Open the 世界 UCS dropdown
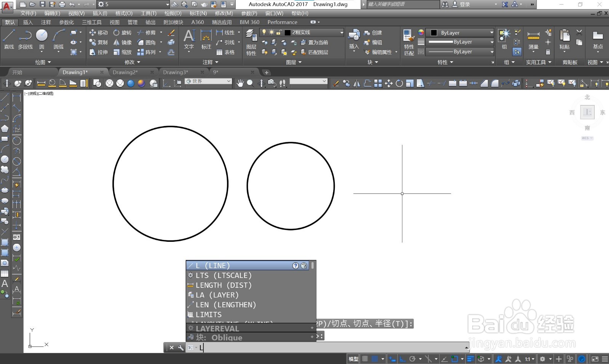Image resolution: width=609 pixels, height=364 pixels. click(208, 81)
